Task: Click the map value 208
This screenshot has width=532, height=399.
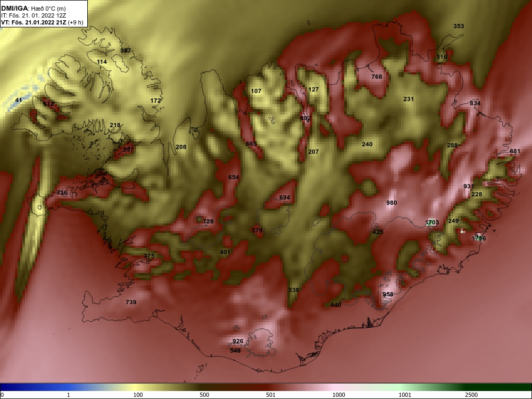Action: coord(181,147)
